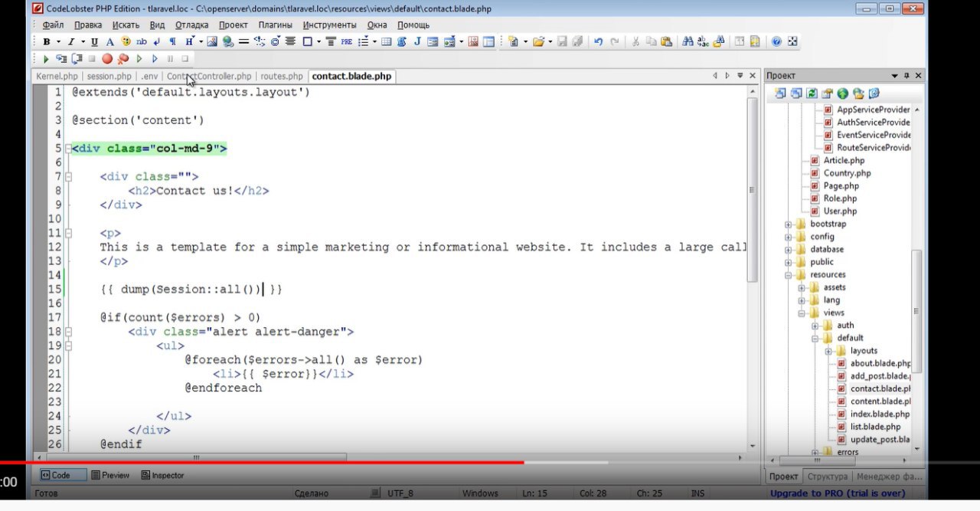The width and height of the screenshot is (980, 511).
Task: Insert non-breaking space with nb icon
Action: click(142, 42)
